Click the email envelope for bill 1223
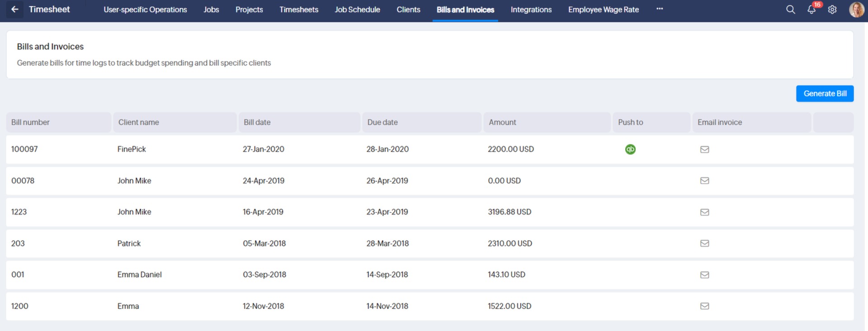Viewport: 868px width, 331px height. (704, 212)
